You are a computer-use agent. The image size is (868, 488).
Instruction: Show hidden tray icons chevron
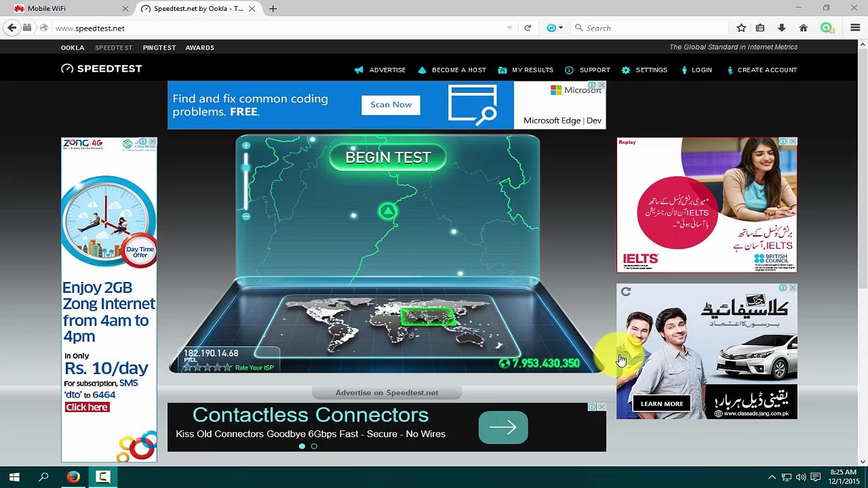tap(772, 477)
